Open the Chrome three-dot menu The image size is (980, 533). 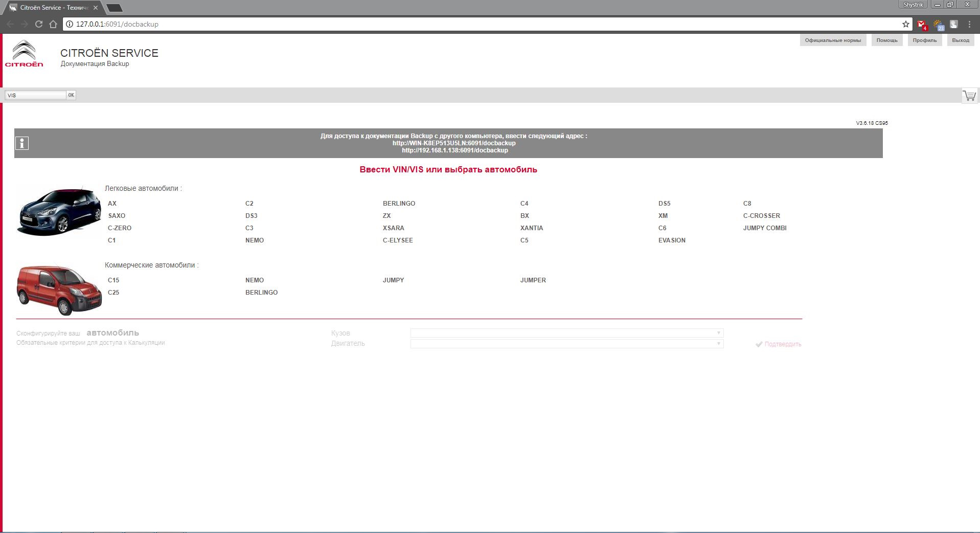click(969, 24)
